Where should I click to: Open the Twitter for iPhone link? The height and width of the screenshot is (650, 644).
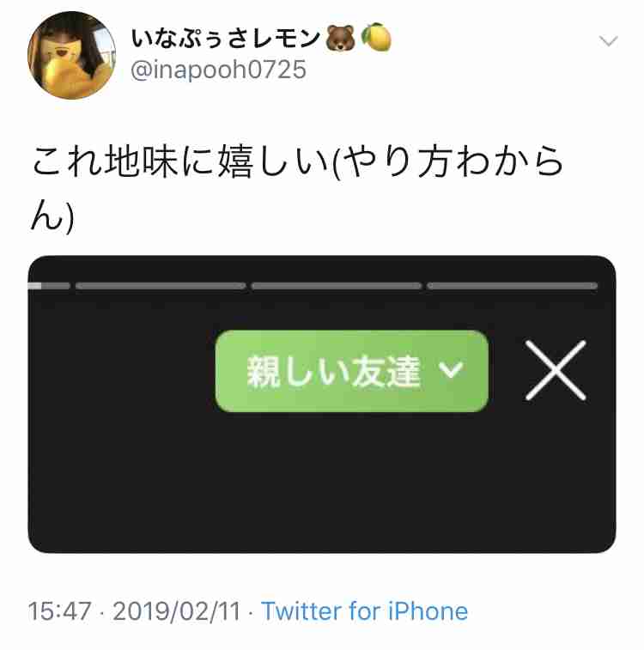[x=364, y=611]
